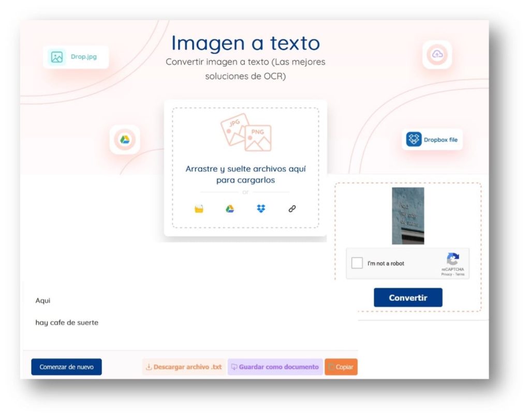Viewport: 530px width, 420px height.
Task: Open the reCAPTCHA Terms link
Action: click(460, 274)
